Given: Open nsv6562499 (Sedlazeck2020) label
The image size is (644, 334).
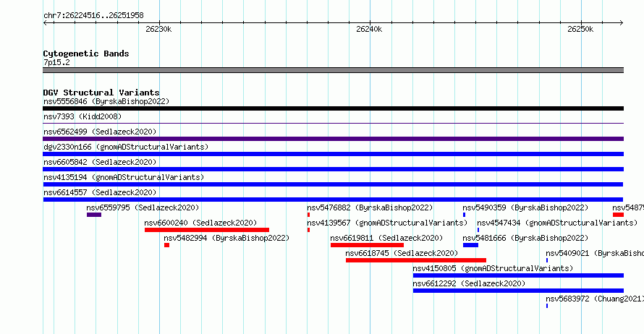Looking at the screenshot, I should coord(100,132).
